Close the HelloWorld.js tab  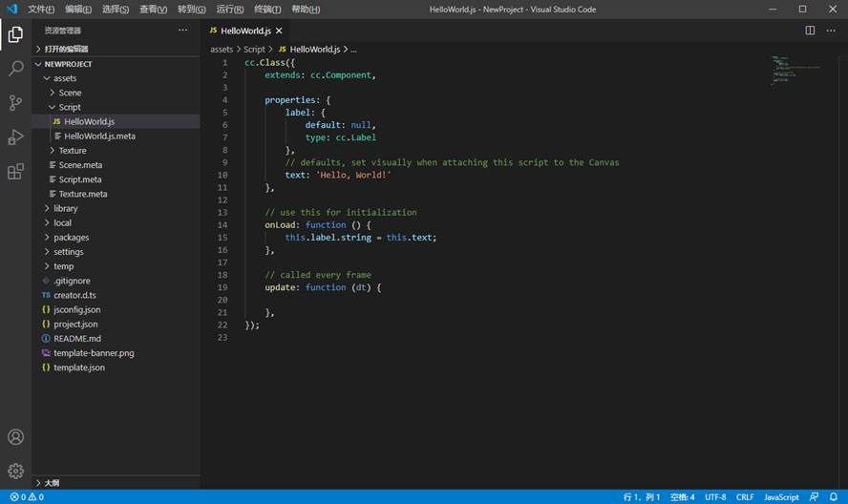(x=279, y=31)
